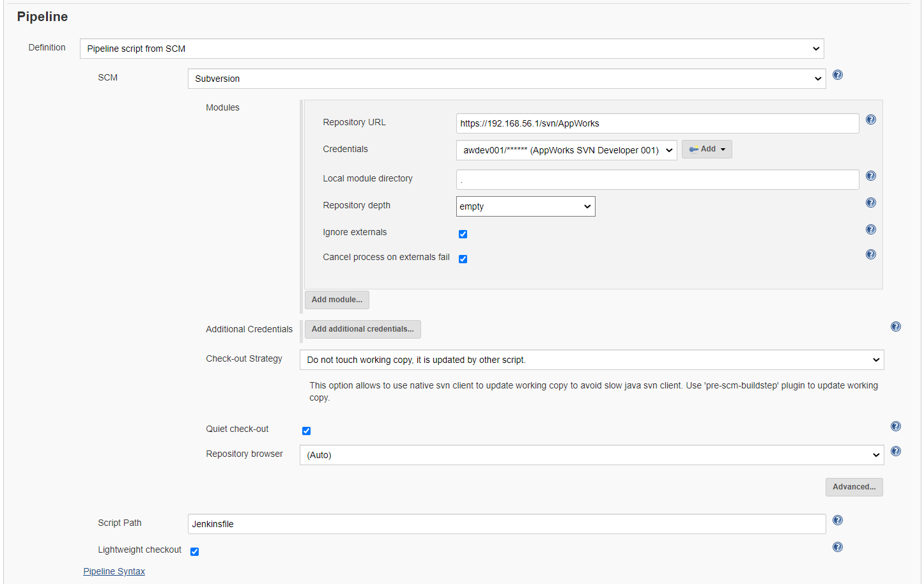Show help for Lightweight checkout

tap(837, 548)
